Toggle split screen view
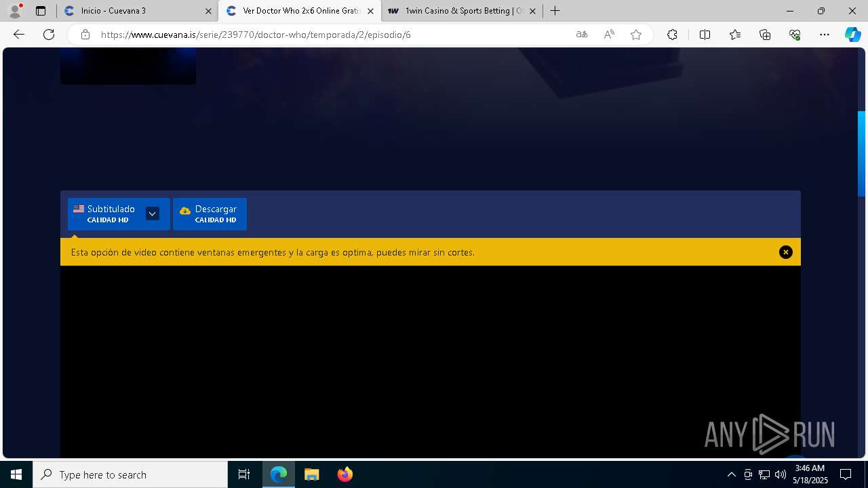This screenshot has width=868, height=488. click(x=705, y=35)
